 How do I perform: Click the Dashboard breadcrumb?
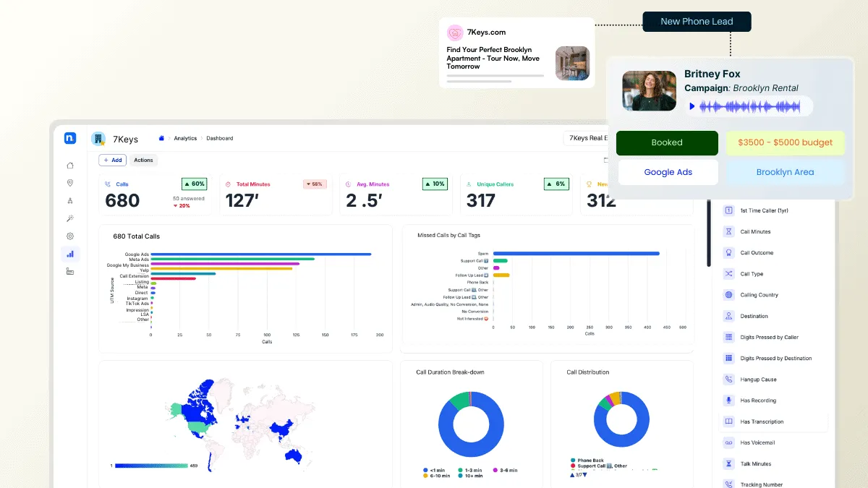(220, 138)
